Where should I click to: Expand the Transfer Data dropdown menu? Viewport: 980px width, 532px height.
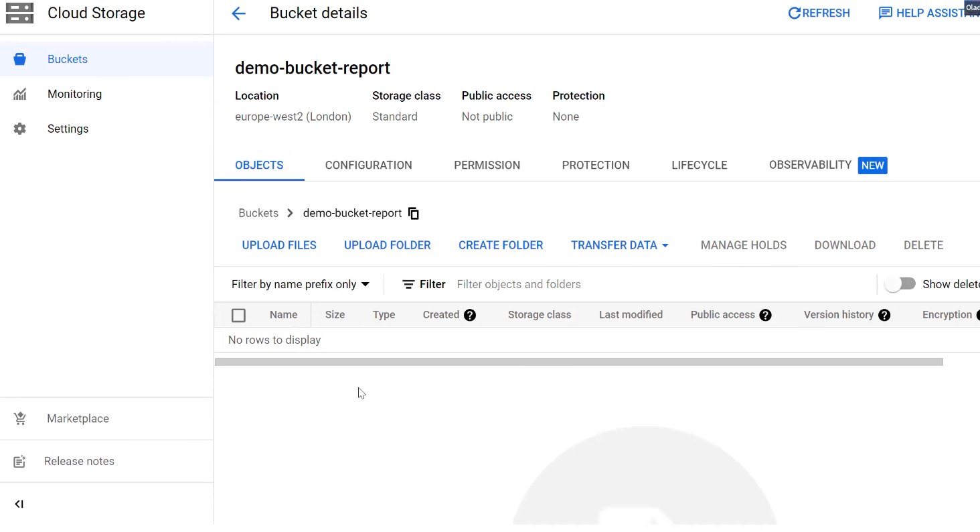[620, 245]
